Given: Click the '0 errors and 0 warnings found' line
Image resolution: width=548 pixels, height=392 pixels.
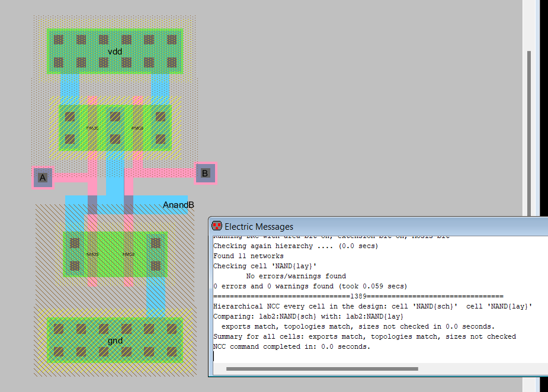Looking at the screenshot, I should point(310,286).
